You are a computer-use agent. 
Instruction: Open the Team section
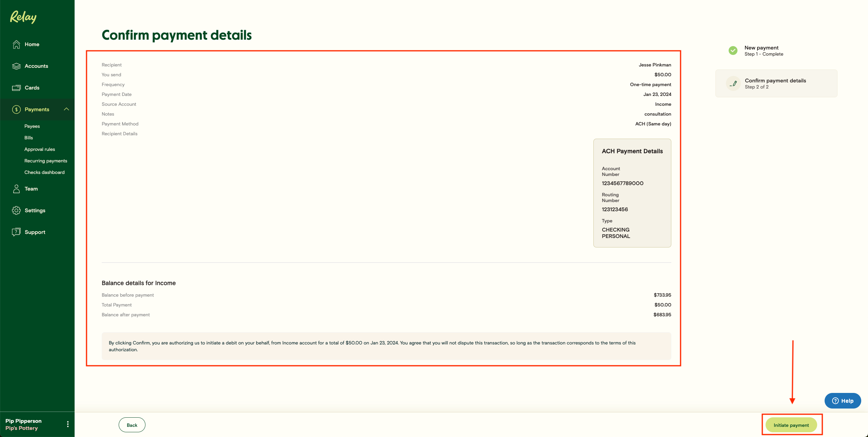coord(31,188)
